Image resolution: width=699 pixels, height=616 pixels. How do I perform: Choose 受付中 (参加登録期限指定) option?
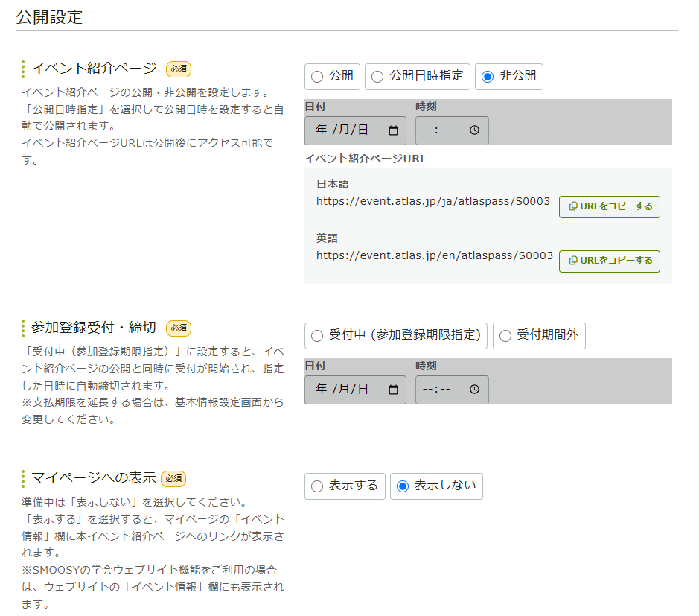click(x=318, y=336)
